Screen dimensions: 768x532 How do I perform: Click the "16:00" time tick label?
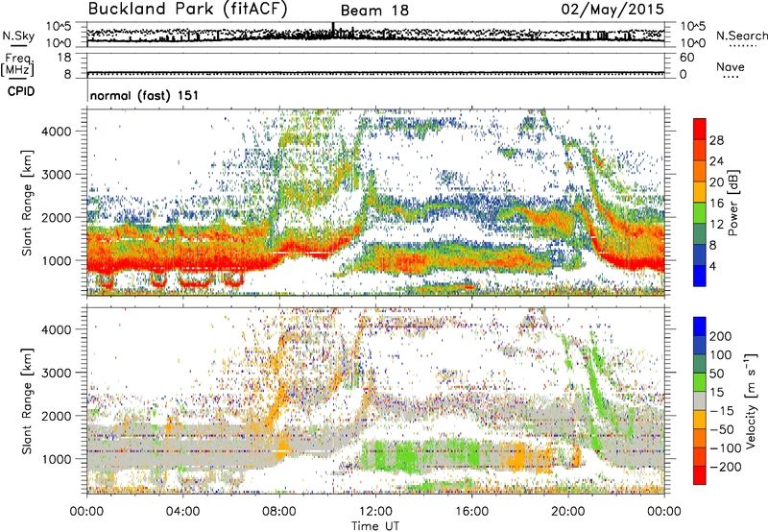471,512
